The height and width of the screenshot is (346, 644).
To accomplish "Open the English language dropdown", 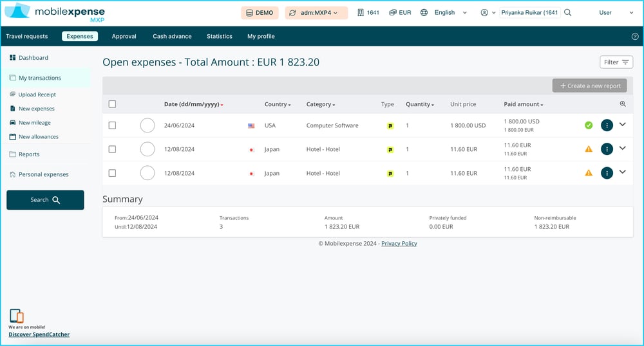I will (x=444, y=13).
